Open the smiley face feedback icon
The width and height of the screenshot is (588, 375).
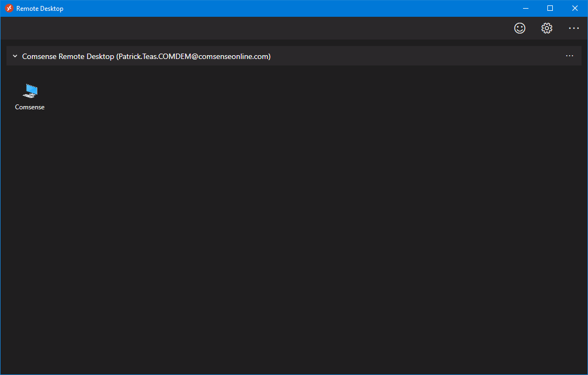click(519, 28)
